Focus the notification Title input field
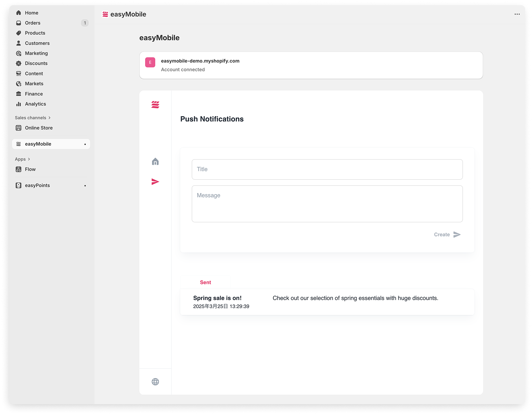This screenshot has height=415, width=532. pos(327,169)
